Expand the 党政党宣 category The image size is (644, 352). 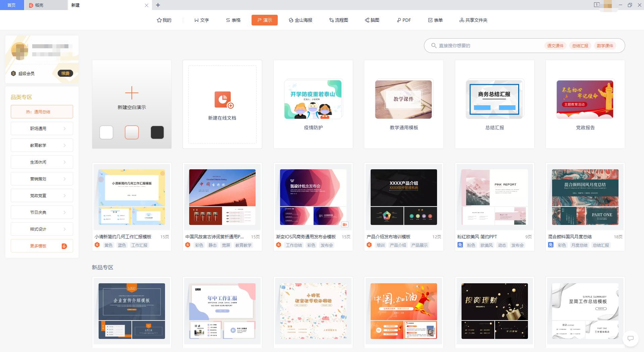(x=42, y=195)
